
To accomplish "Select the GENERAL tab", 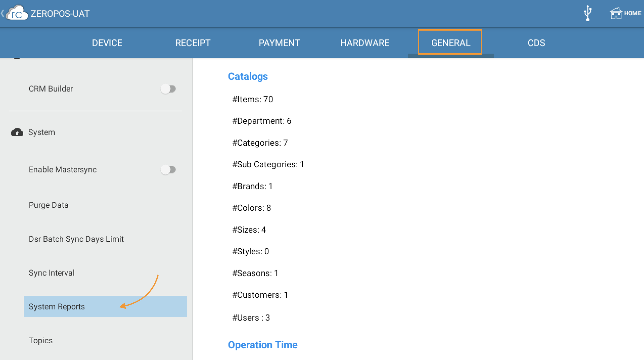I will [x=451, y=43].
